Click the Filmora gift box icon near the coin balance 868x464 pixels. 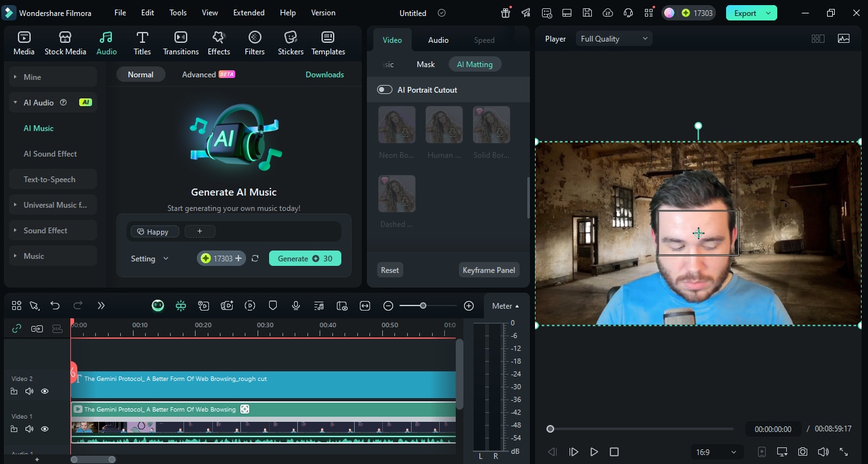pyautogui.click(x=505, y=12)
